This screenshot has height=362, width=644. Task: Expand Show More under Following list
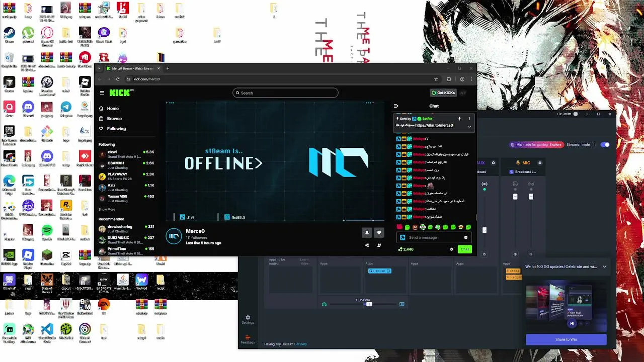coord(107,209)
